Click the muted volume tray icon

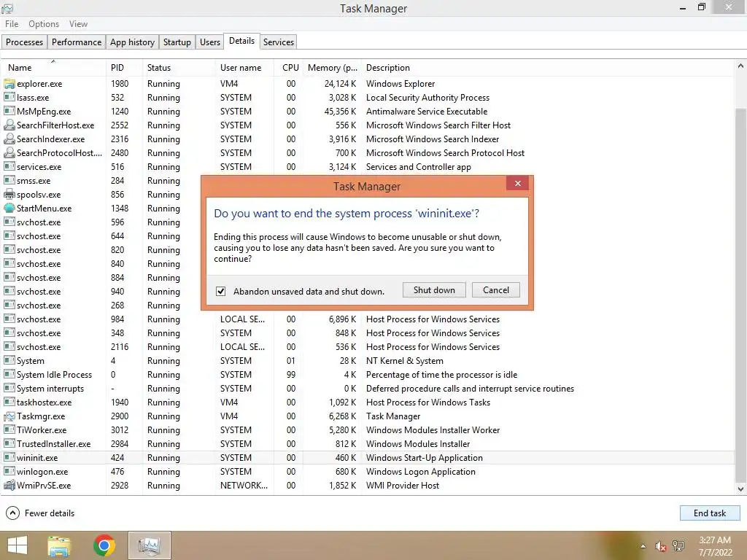tap(660, 546)
